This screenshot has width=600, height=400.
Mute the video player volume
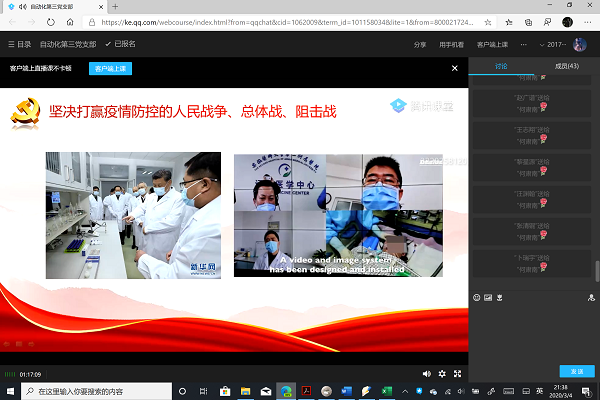coord(427,373)
